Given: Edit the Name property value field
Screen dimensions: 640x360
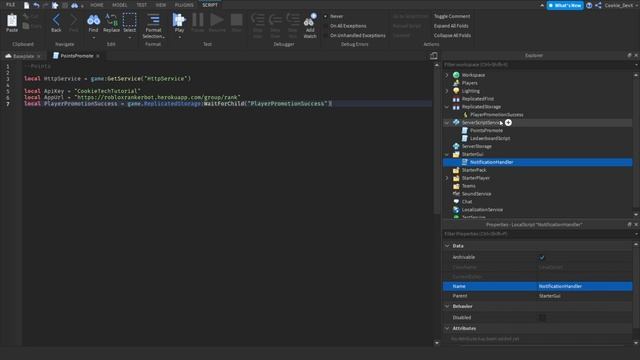Looking at the screenshot, I should (585, 287).
